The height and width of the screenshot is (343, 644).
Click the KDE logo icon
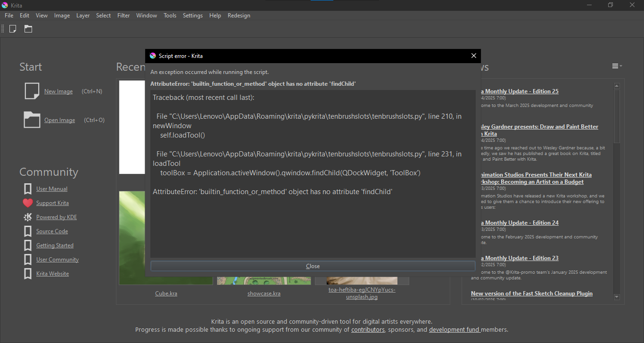pos(28,217)
